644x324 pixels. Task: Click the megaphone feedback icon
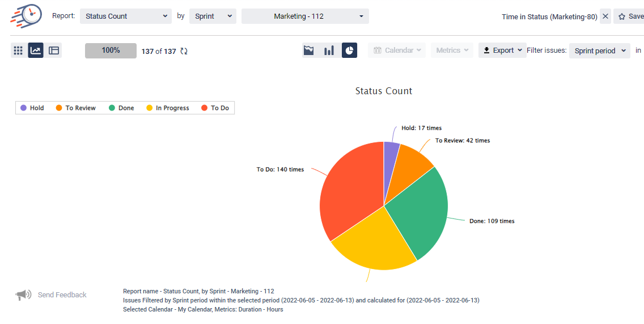(x=23, y=295)
